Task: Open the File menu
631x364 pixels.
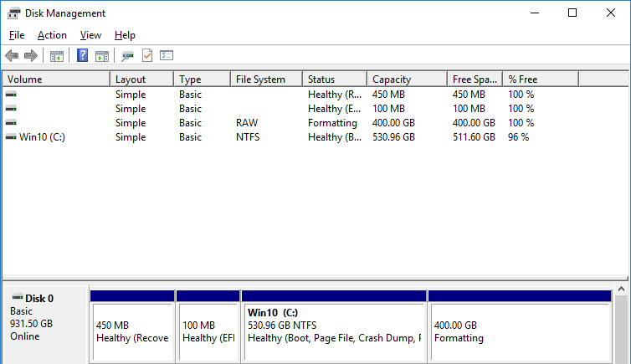Action: [x=17, y=35]
